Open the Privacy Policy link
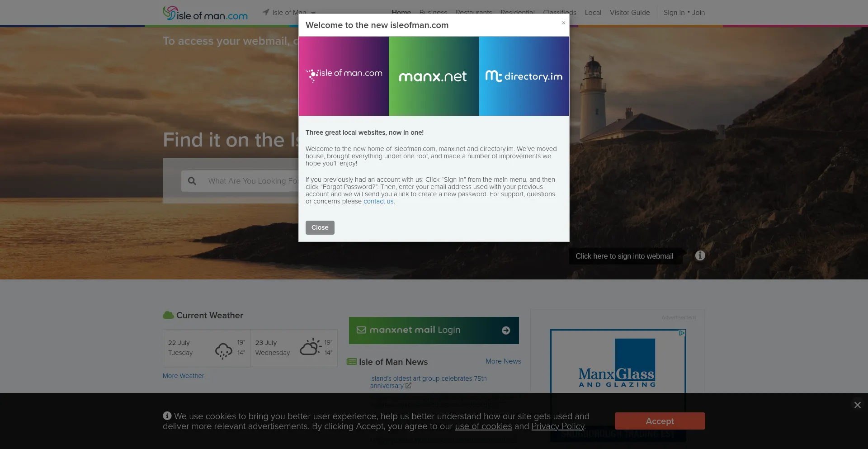The height and width of the screenshot is (449, 868). 558,426
